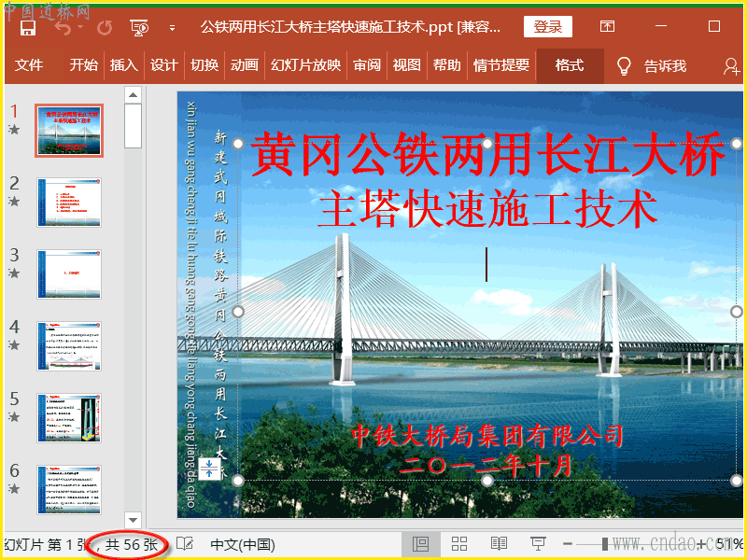Switch to the 设计 tab
The image size is (747, 560).
(164, 64)
